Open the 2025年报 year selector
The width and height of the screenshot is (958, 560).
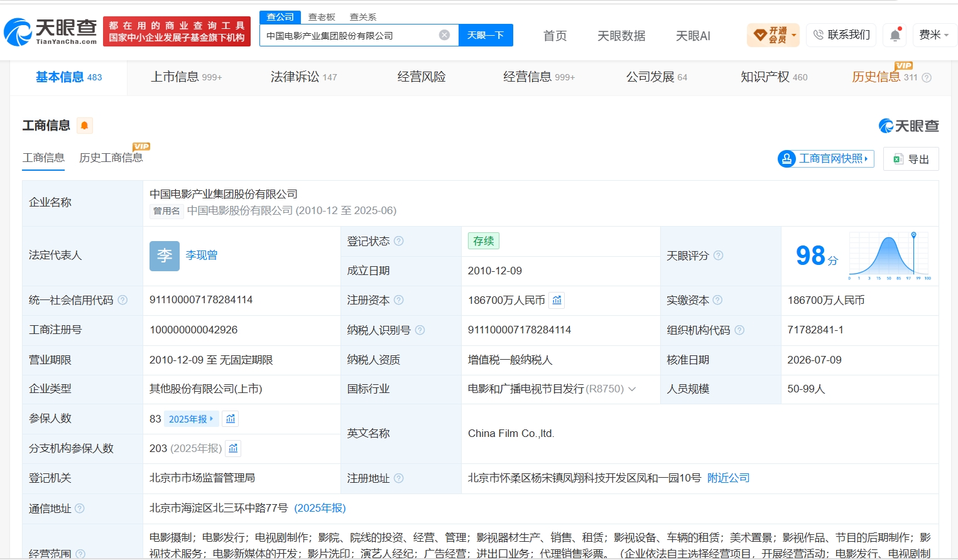[191, 419]
